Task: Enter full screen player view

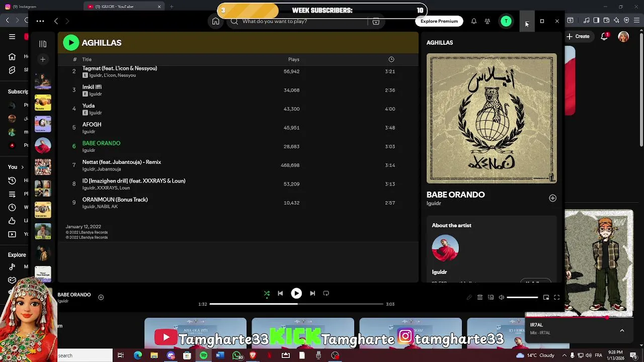Action: [x=556, y=297]
